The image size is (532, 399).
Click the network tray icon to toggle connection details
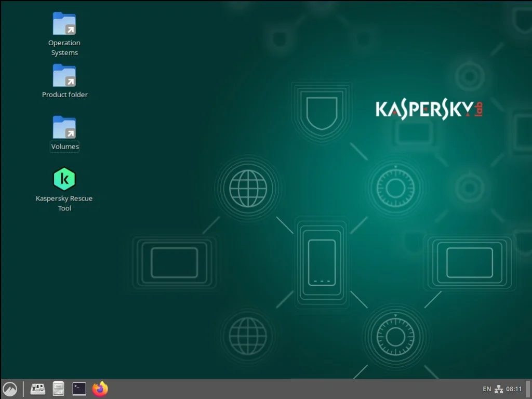(498, 389)
